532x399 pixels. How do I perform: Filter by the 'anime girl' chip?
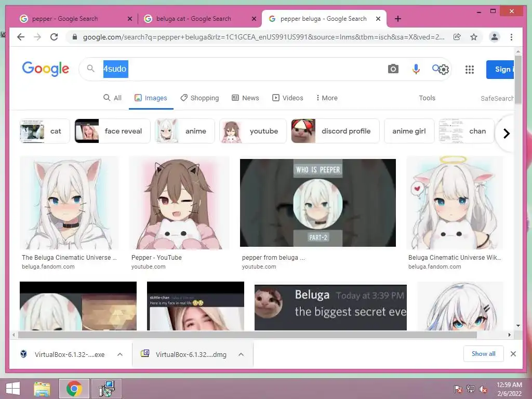pyautogui.click(x=409, y=131)
